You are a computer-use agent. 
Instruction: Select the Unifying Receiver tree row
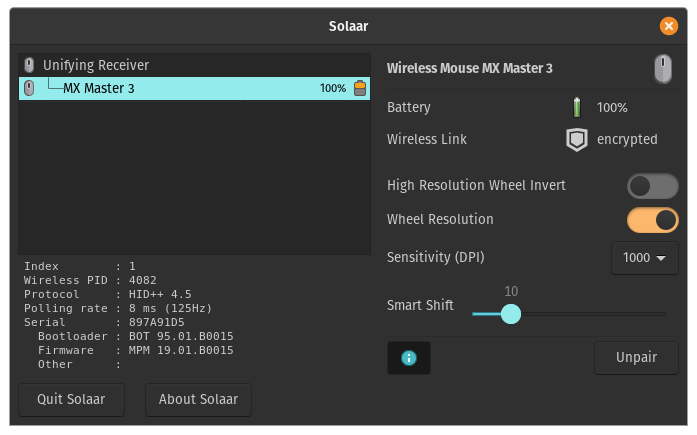click(194, 65)
